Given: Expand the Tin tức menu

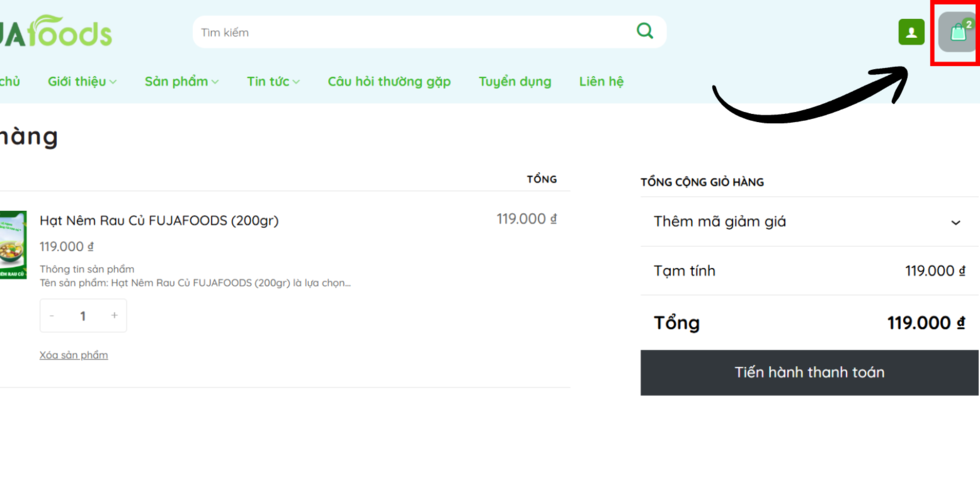Looking at the screenshot, I should (273, 81).
